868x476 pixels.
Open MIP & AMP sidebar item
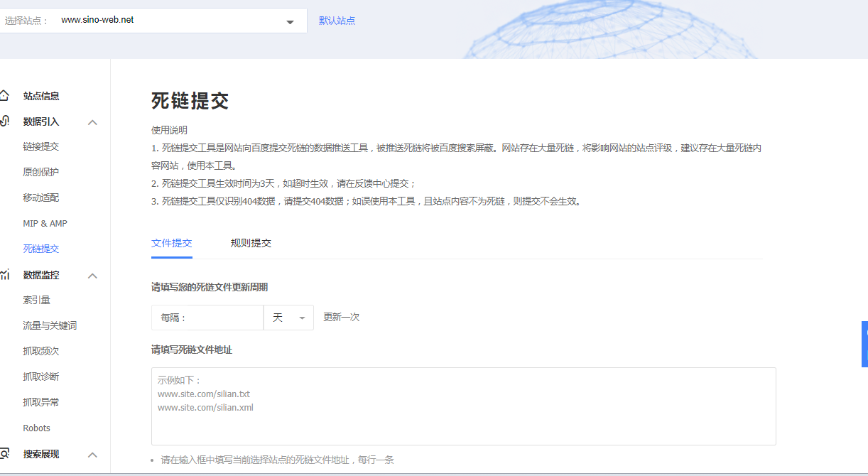click(x=45, y=223)
